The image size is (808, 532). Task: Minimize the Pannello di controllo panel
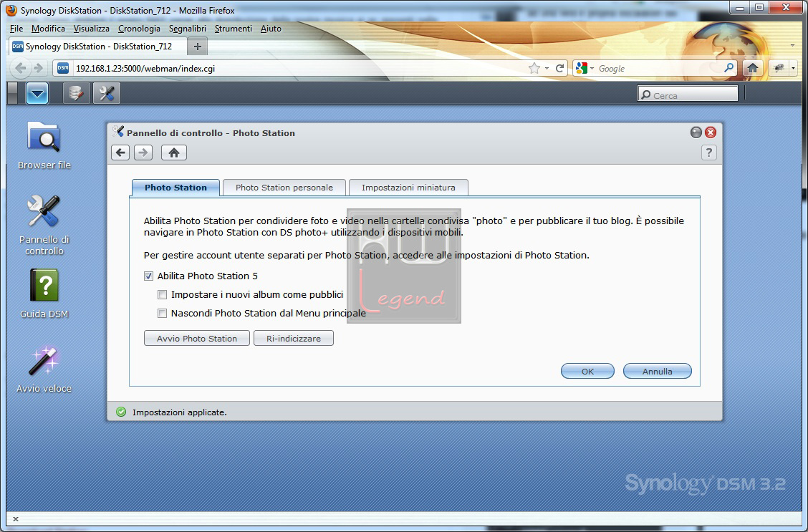[696, 132]
